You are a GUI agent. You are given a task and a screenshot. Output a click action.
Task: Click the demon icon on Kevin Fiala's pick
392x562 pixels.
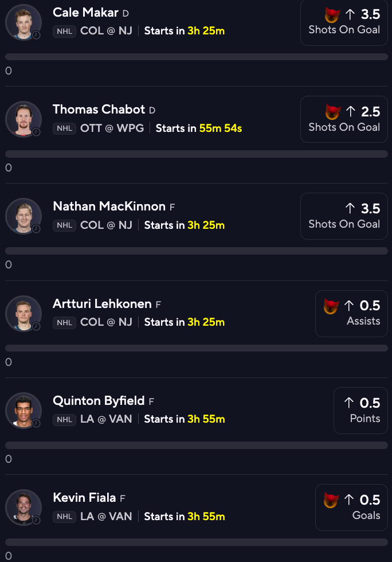coord(331,500)
